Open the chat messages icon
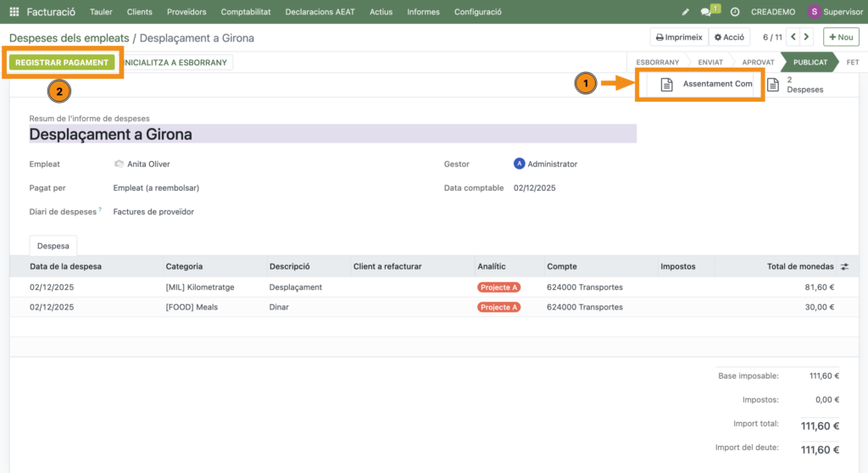The height and width of the screenshot is (473, 868). point(706,12)
